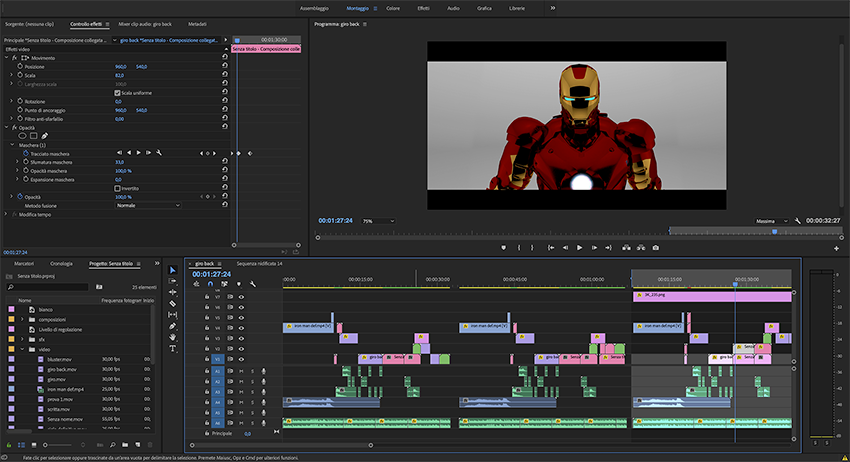The height and width of the screenshot is (462, 850).
Task: Select the Ripple Edit tool
Action: coord(172,292)
